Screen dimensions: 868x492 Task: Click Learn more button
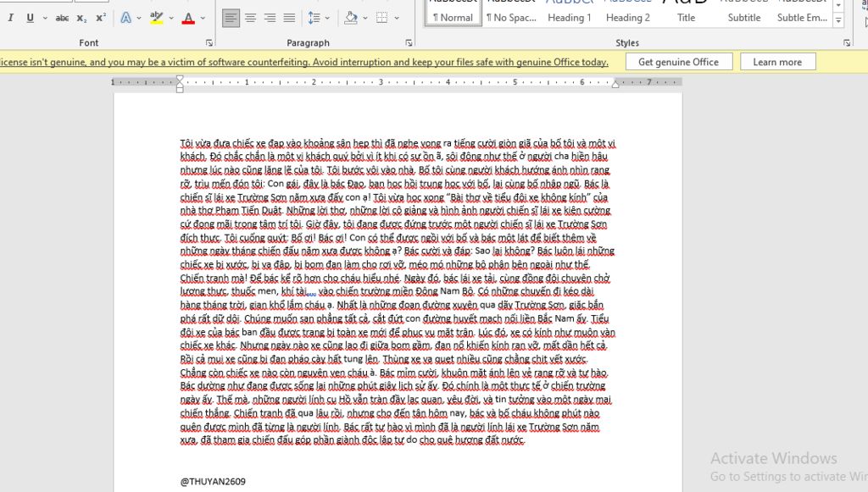coord(777,62)
